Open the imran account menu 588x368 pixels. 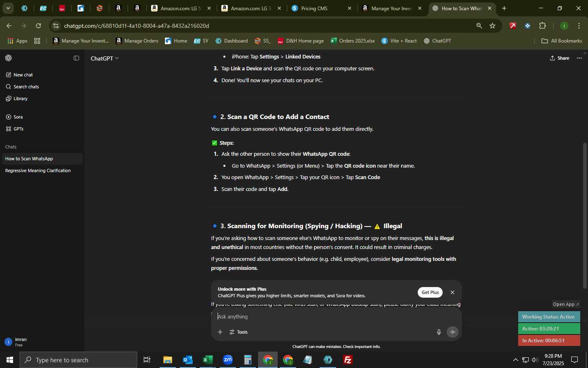(42, 342)
